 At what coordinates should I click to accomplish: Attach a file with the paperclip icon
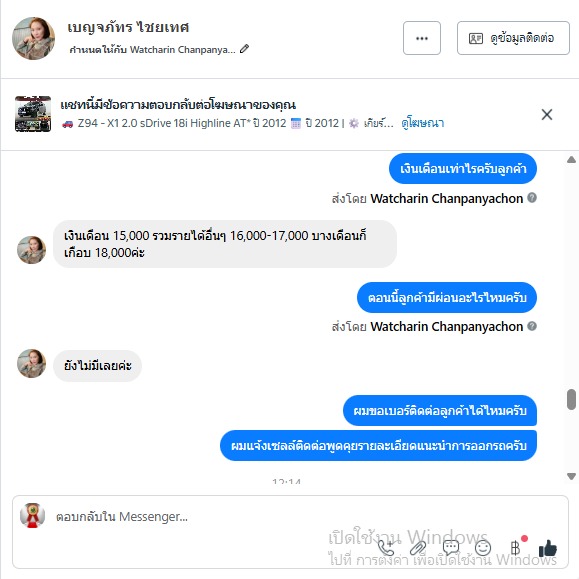coord(418,548)
